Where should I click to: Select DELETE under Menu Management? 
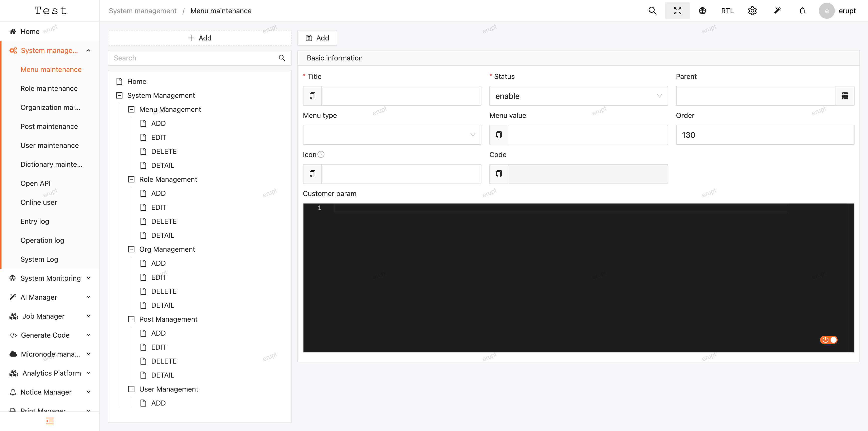pyautogui.click(x=164, y=151)
